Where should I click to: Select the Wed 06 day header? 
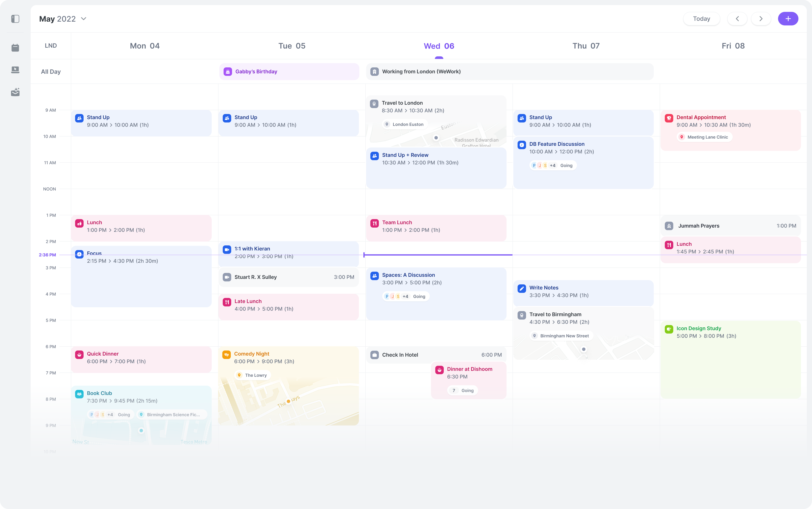439,46
